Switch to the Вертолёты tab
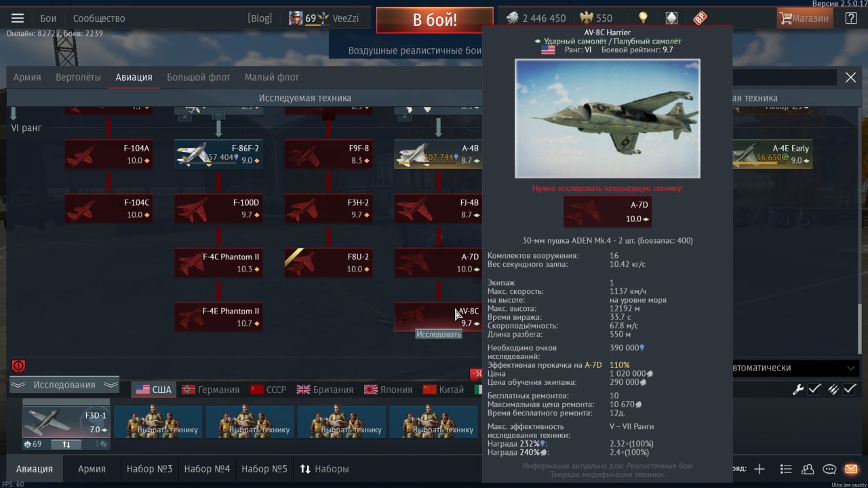The height and width of the screenshot is (488, 868). click(78, 77)
